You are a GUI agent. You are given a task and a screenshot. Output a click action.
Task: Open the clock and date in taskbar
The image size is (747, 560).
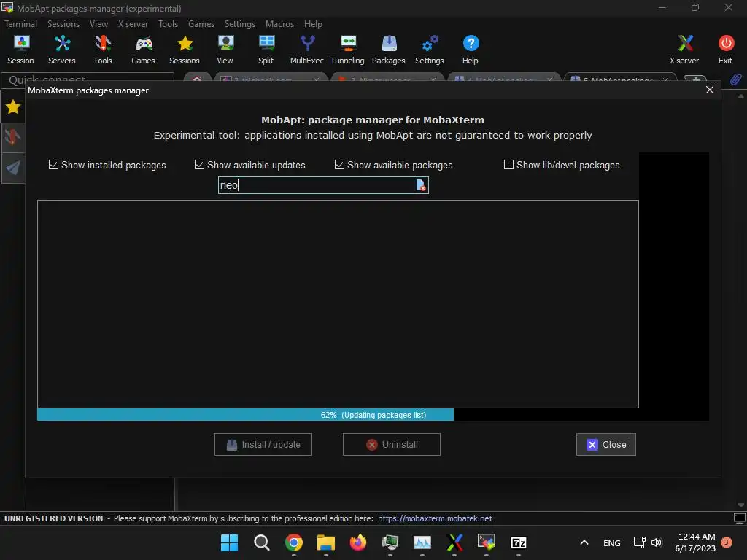point(695,542)
